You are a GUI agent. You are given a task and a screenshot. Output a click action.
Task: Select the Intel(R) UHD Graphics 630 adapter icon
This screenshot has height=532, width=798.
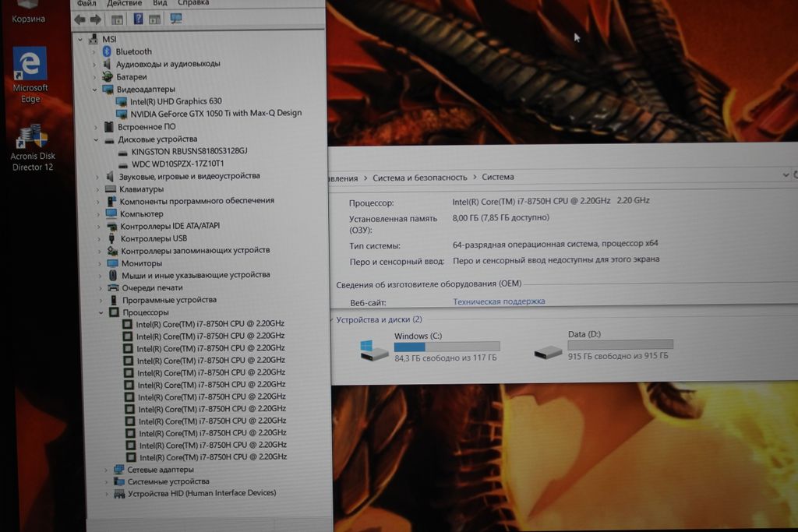tap(121, 101)
